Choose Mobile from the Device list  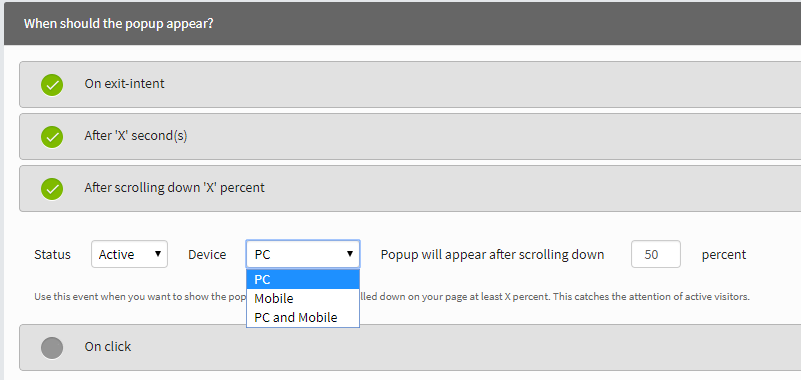(303, 298)
